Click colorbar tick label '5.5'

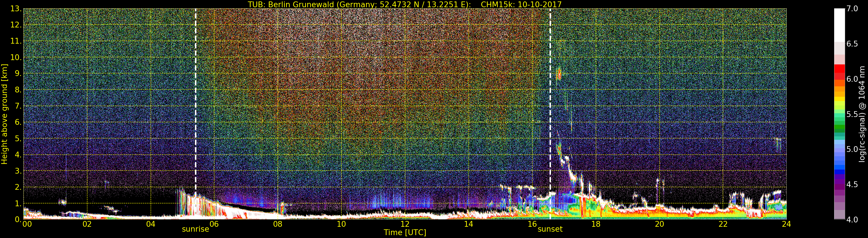852,114
